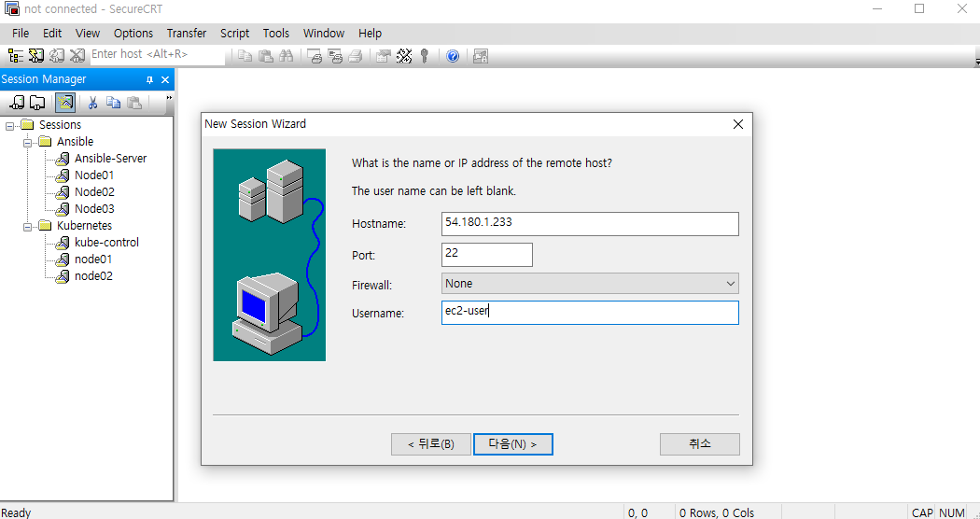The height and width of the screenshot is (519, 980).
Task: Open the Keymap Editor toolbar icon
Action: click(x=404, y=56)
